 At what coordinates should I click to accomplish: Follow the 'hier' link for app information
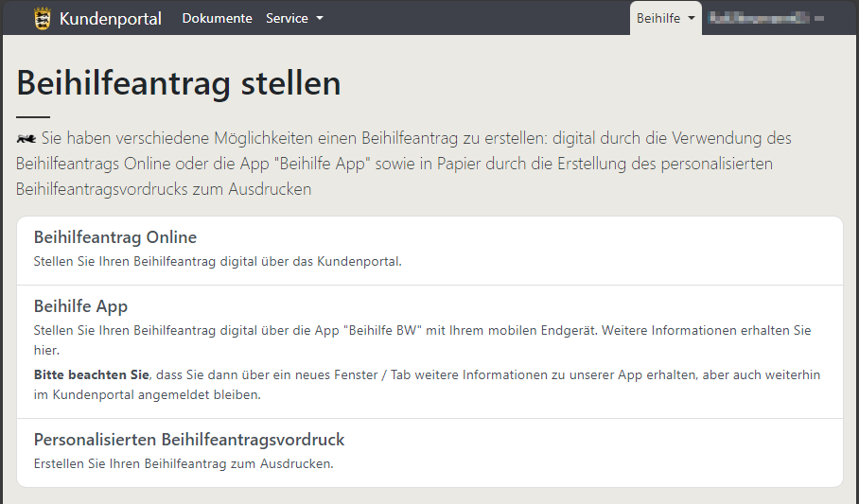pos(44,349)
